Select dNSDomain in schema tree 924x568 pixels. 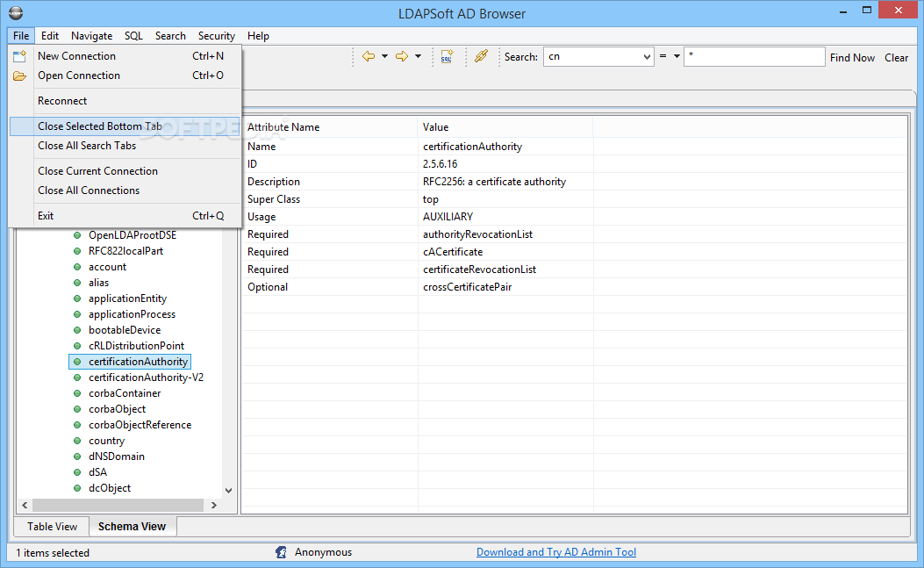[x=116, y=457]
